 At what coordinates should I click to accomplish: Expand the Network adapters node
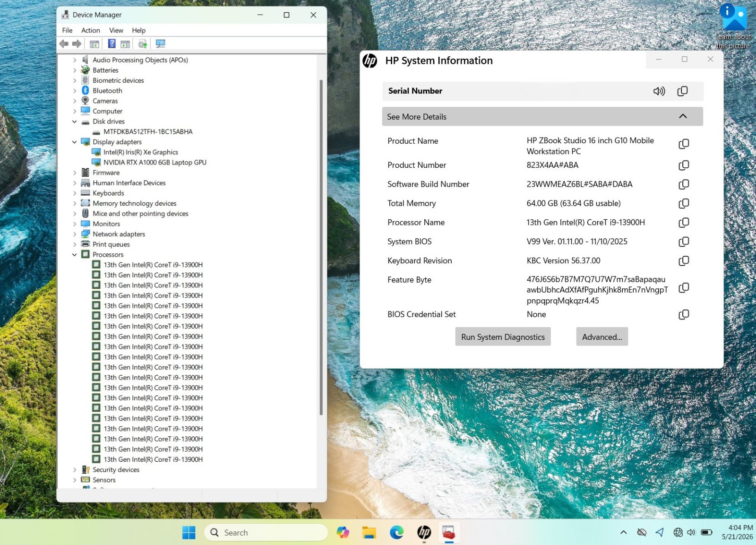[x=74, y=234]
